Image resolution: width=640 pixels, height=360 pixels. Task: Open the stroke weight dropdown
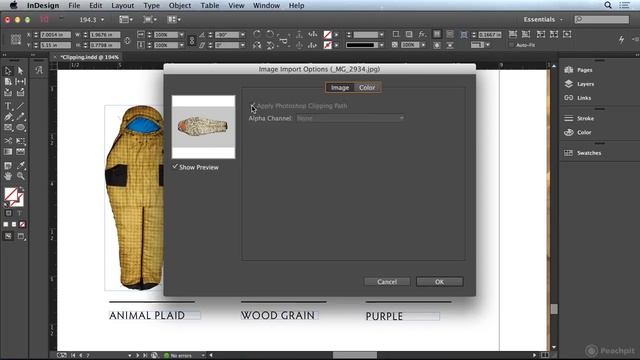(x=381, y=35)
